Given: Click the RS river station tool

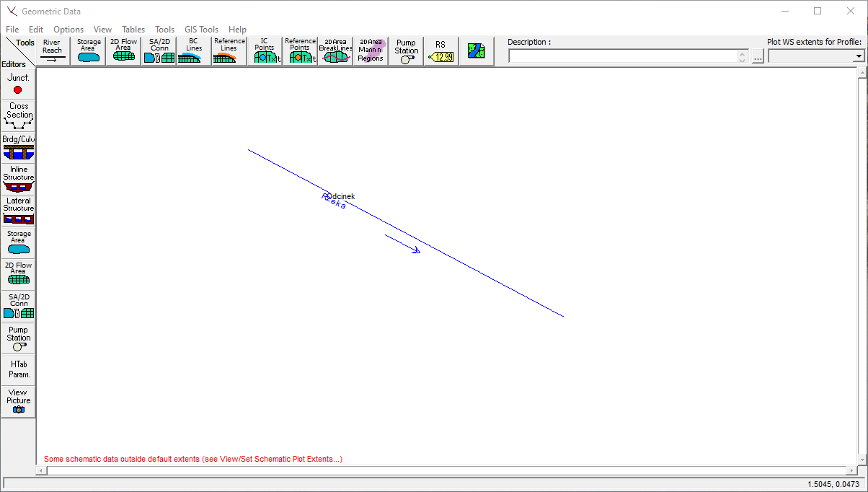Looking at the screenshot, I should click(440, 51).
